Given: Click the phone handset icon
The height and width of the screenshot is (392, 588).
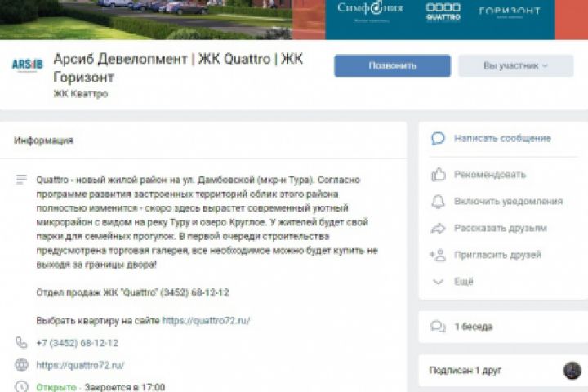Looking at the screenshot, I should [x=21, y=343].
